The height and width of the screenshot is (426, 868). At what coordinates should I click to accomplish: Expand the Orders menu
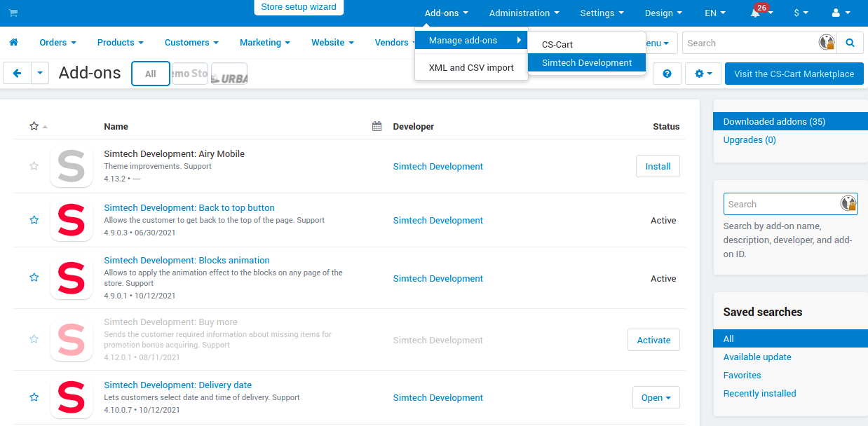pos(58,43)
